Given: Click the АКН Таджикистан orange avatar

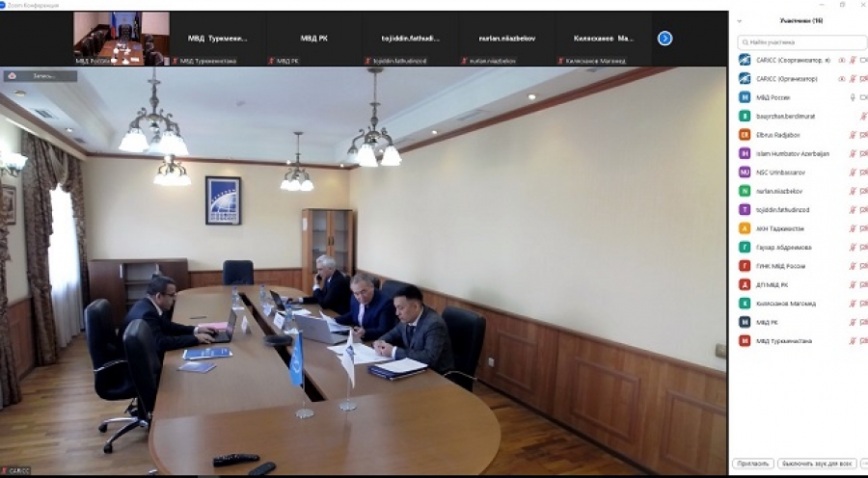Looking at the screenshot, I should pos(745,228).
